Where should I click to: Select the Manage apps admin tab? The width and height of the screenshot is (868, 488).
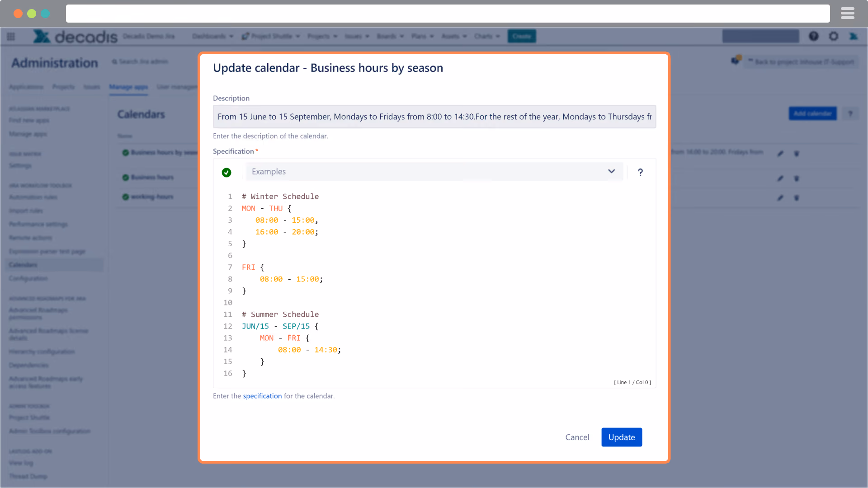coord(128,87)
